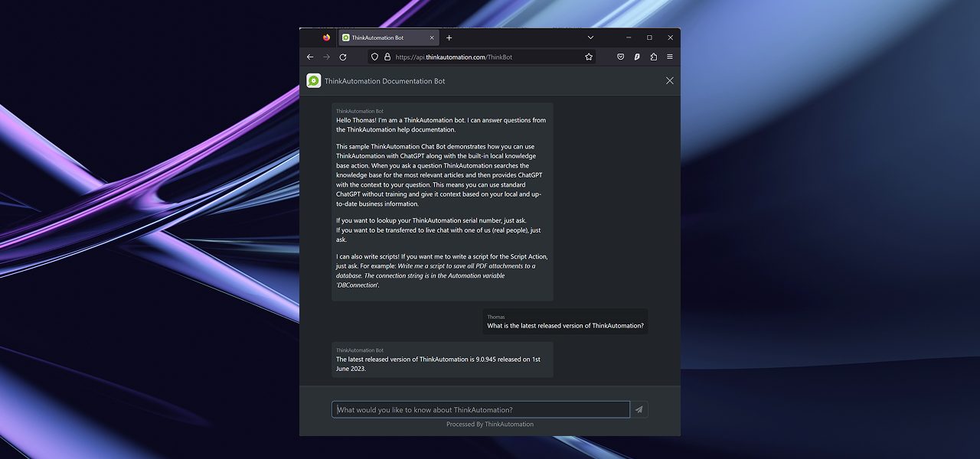Bookmark this page with the star icon
Screen dimensions: 980x459
589,57
